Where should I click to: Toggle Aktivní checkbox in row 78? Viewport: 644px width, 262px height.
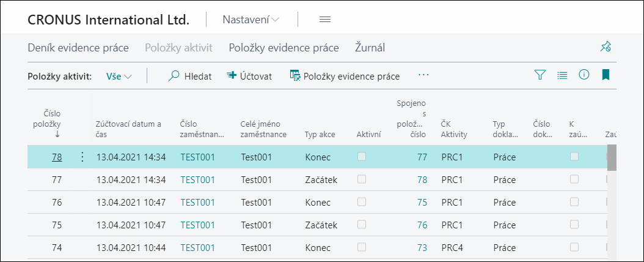pyautogui.click(x=362, y=156)
